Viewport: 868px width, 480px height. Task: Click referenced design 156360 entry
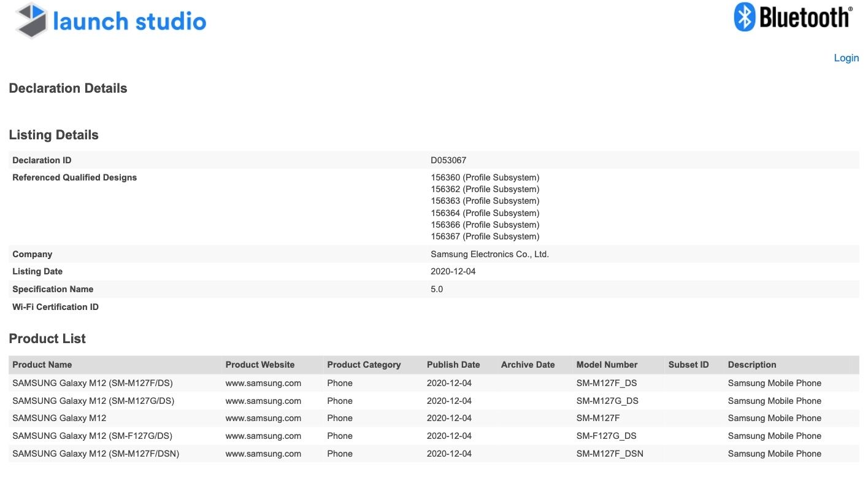point(485,177)
